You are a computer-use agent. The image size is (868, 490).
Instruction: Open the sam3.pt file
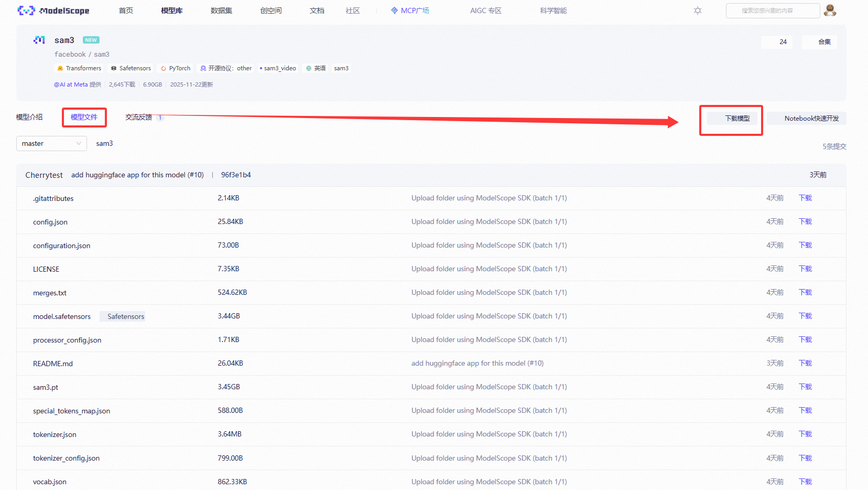pyautogui.click(x=46, y=387)
